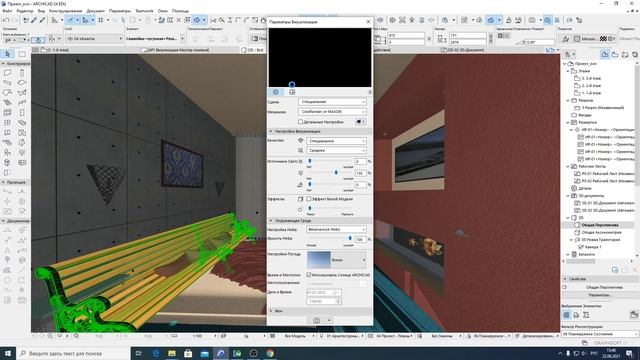Click the black render preview area
Viewport: 640px width, 360px height.
click(320, 57)
